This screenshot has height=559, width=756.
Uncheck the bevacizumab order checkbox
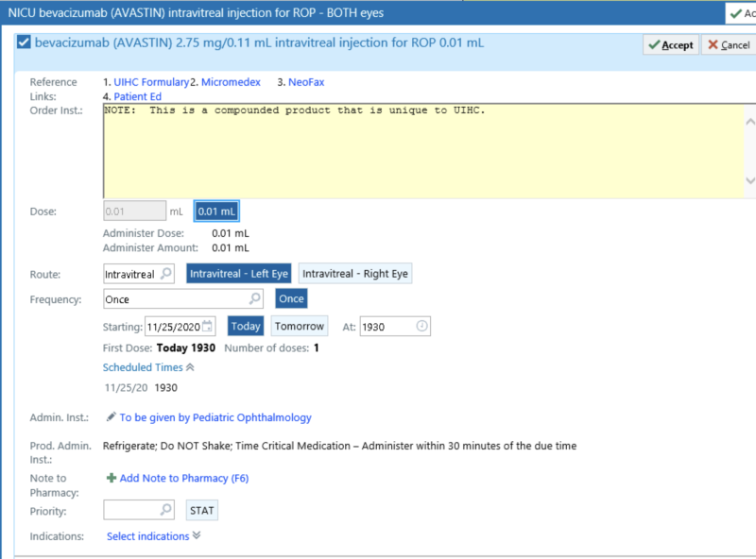[x=24, y=42]
